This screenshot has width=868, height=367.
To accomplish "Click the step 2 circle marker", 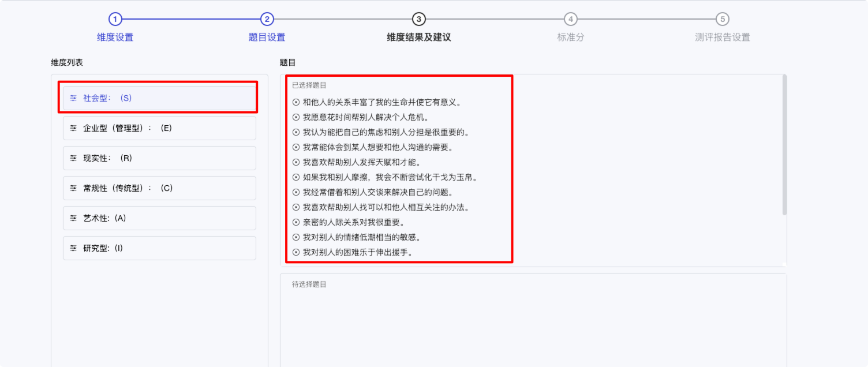I will 267,19.
